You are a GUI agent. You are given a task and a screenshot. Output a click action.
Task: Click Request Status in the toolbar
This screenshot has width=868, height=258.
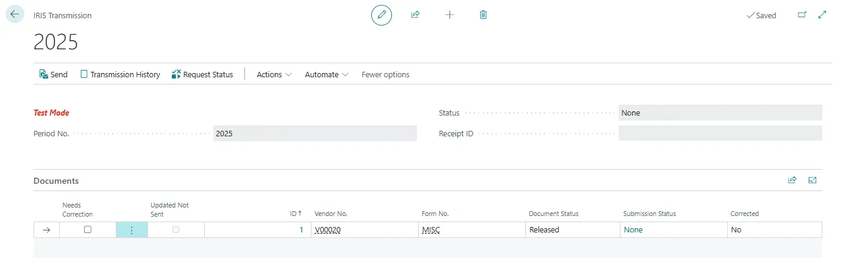(x=202, y=74)
